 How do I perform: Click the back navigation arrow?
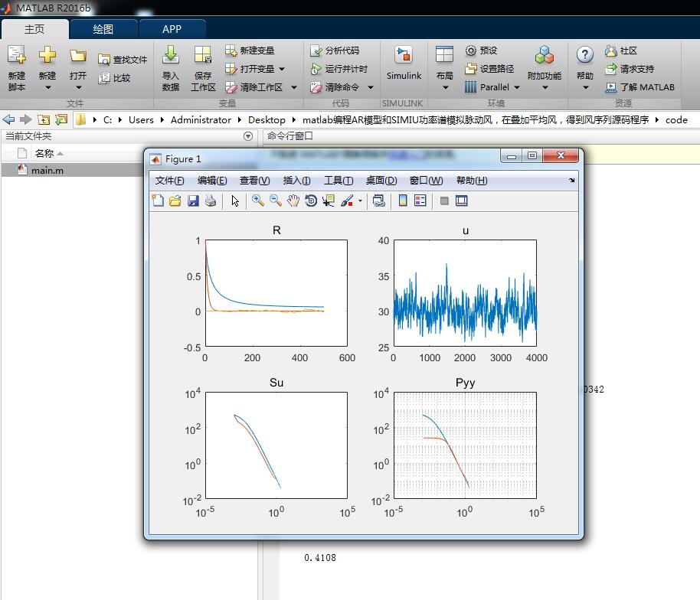[8, 119]
